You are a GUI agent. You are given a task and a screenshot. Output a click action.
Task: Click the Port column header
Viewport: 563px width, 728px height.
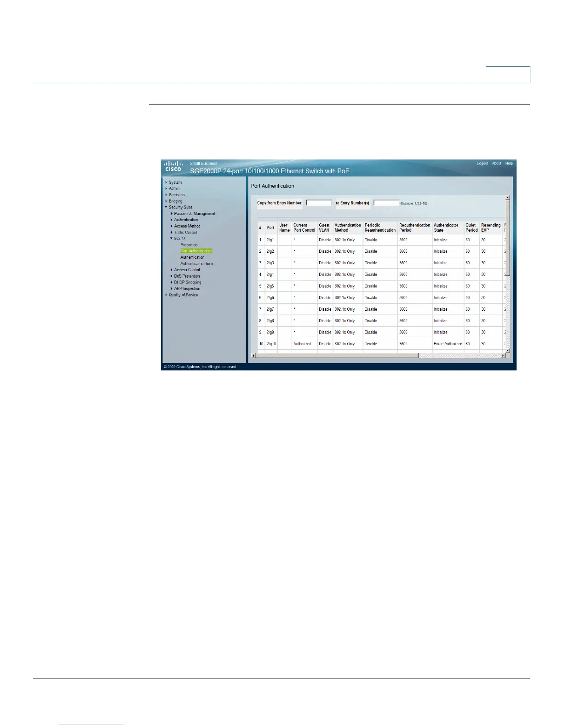point(270,227)
